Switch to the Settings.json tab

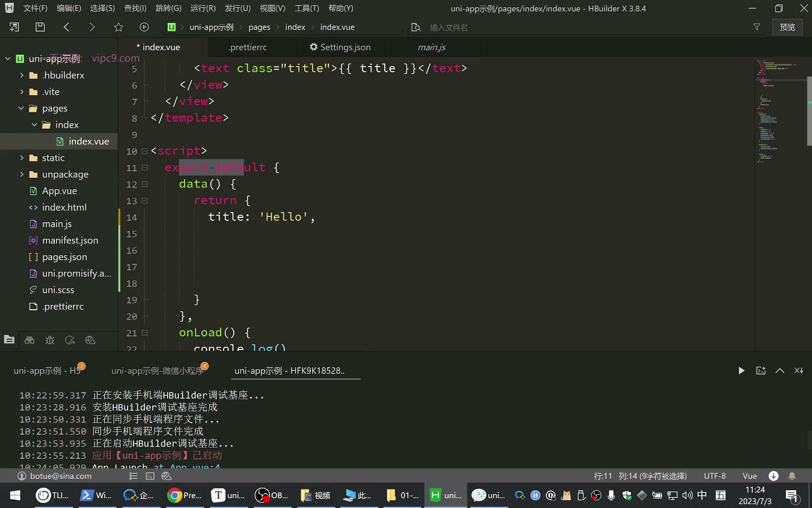[x=340, y=47]
